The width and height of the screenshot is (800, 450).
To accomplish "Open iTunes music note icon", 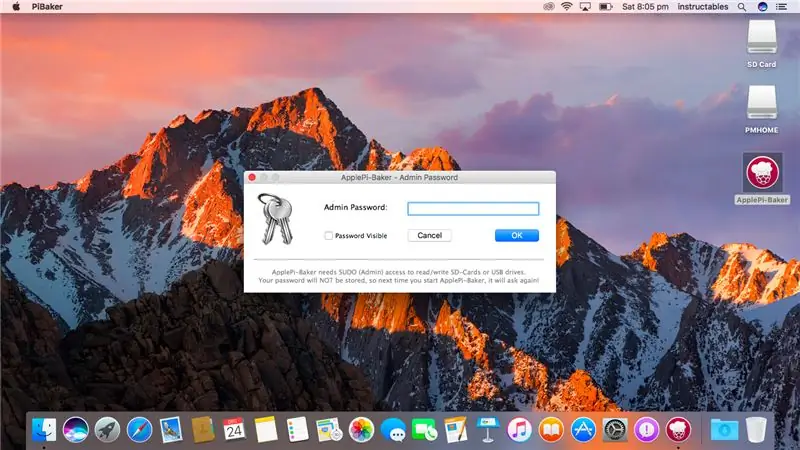I will tap(519, 430).
